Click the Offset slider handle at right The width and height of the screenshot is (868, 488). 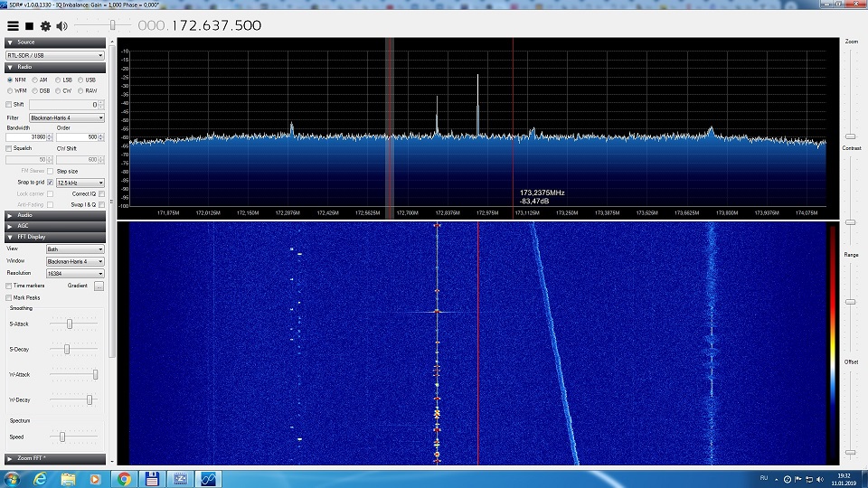850,453
